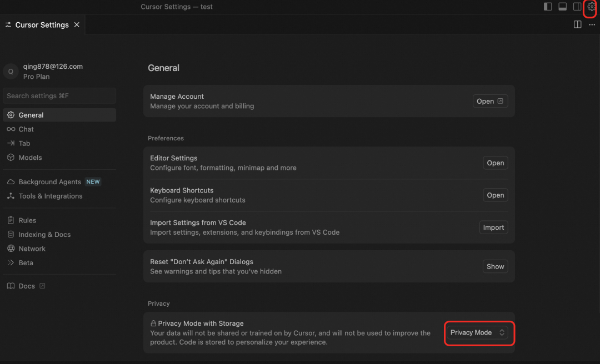
Task: Show hidden Don't Ask Again dialogs
Action: [x=495, y=266]
